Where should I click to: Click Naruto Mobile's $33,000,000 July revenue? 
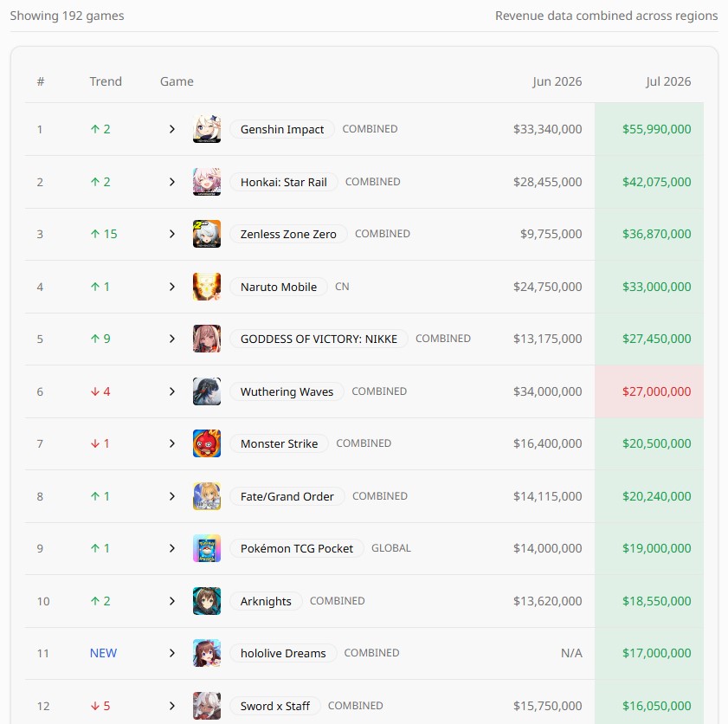click(656, 287)
